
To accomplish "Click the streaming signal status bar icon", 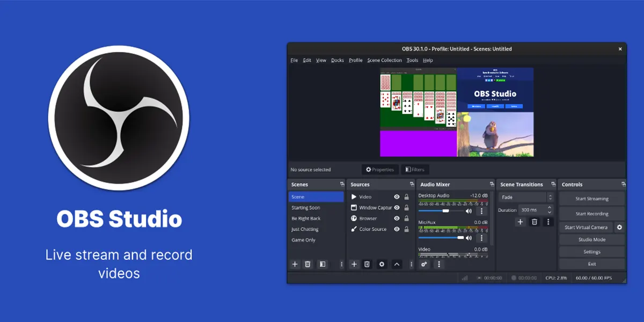I will (465, 278).
